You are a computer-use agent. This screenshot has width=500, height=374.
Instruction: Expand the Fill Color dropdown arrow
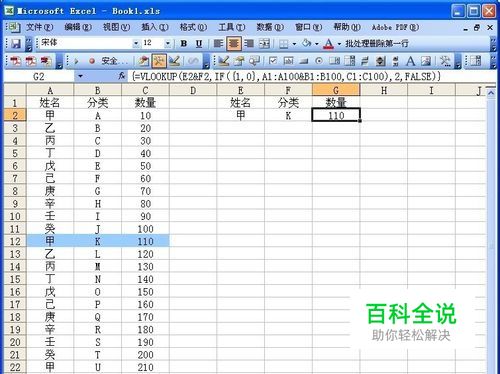click(x=317, y=44)
